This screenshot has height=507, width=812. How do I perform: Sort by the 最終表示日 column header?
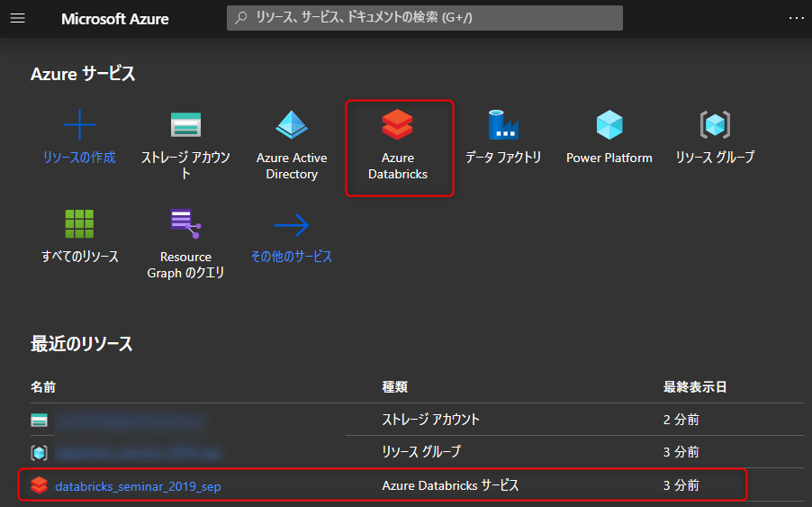click(695, 387)
